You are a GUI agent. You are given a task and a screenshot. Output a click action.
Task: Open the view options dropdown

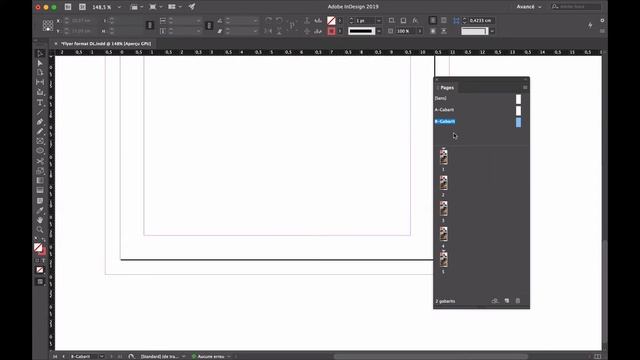tap(136, 7)
